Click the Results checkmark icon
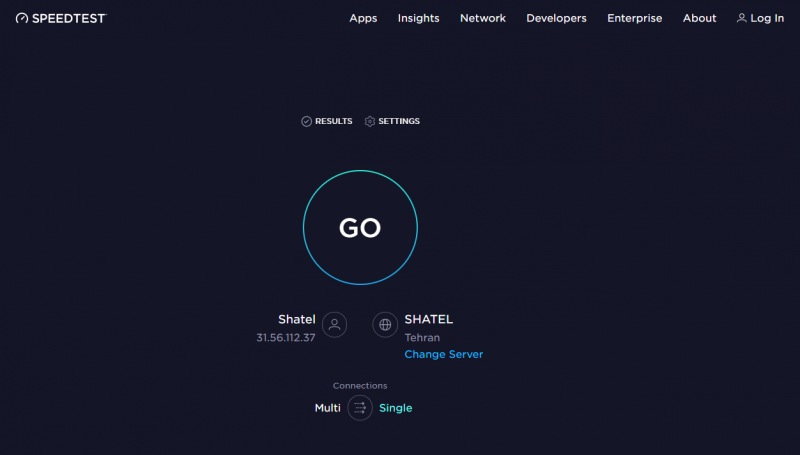This screenshot has height=455, width=800. click(x=307, y=121)
